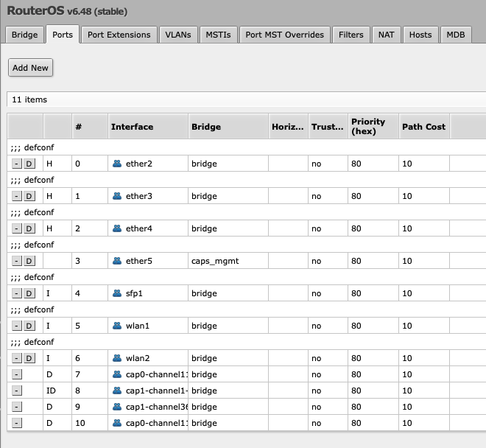Click the ether4 interface icon
The height and width of the screenshot is (448, 486).
(117, 228)
